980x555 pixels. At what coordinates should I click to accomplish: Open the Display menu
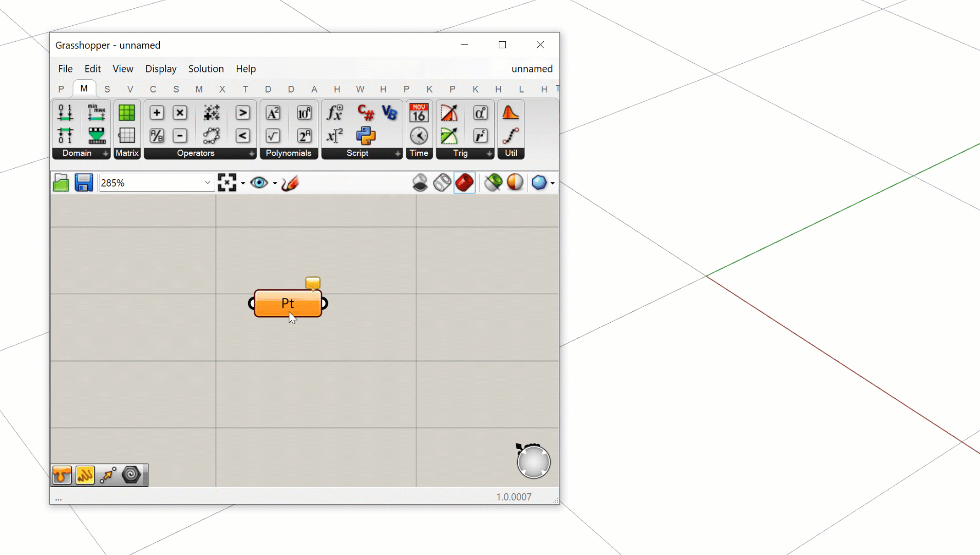click(x=161, y=69)
